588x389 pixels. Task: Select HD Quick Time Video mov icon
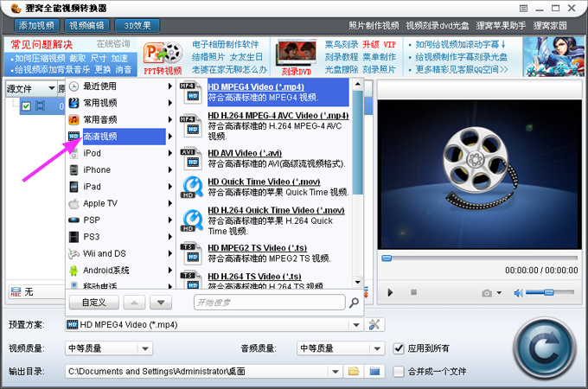(x=192, y=187)
